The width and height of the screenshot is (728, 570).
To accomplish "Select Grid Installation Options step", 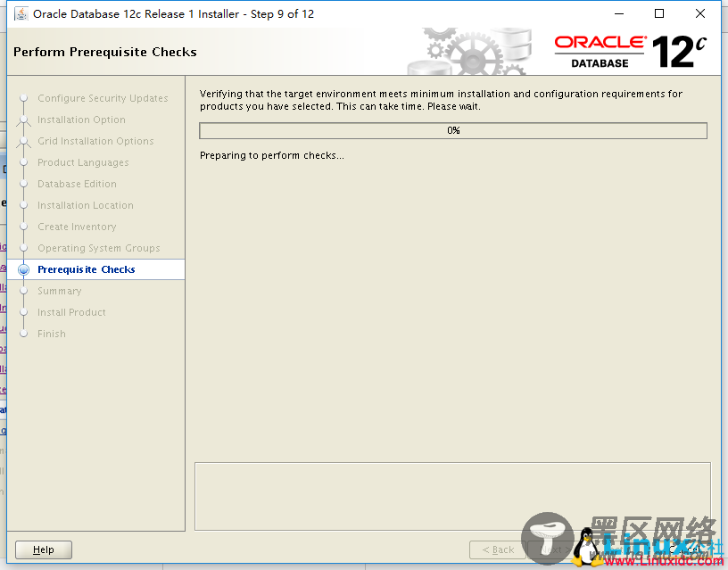I will pyautogui.click(x=95, y=141).
